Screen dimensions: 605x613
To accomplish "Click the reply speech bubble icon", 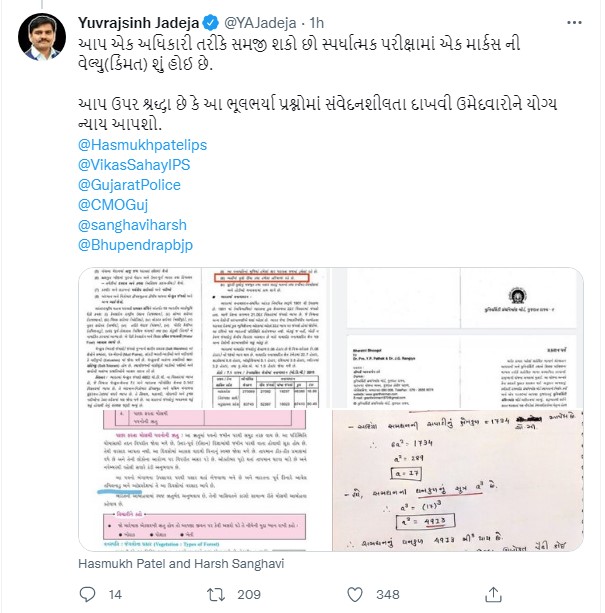I will [x=87, y=594].
